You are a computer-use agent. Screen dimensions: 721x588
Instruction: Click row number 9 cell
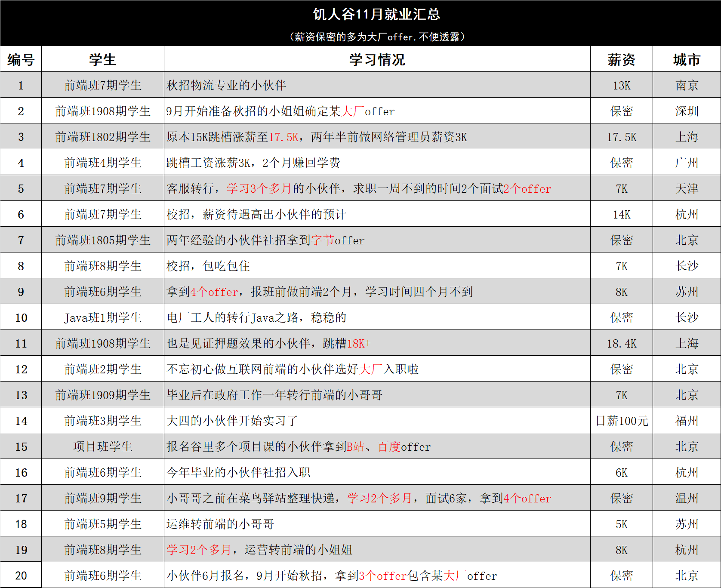tap(21, 292)
